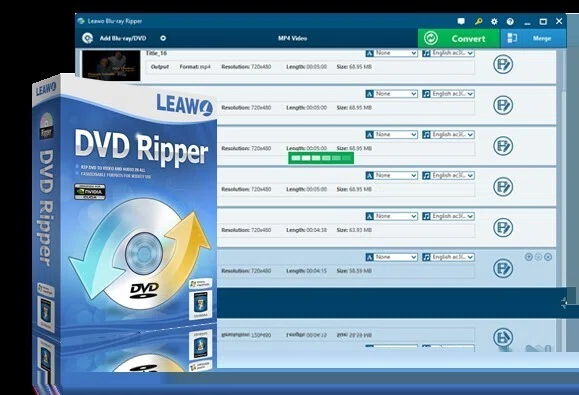The height and width of the screenshot is (395, 579).
Task: Open help with the question mark icon
Action: (510, 21)
